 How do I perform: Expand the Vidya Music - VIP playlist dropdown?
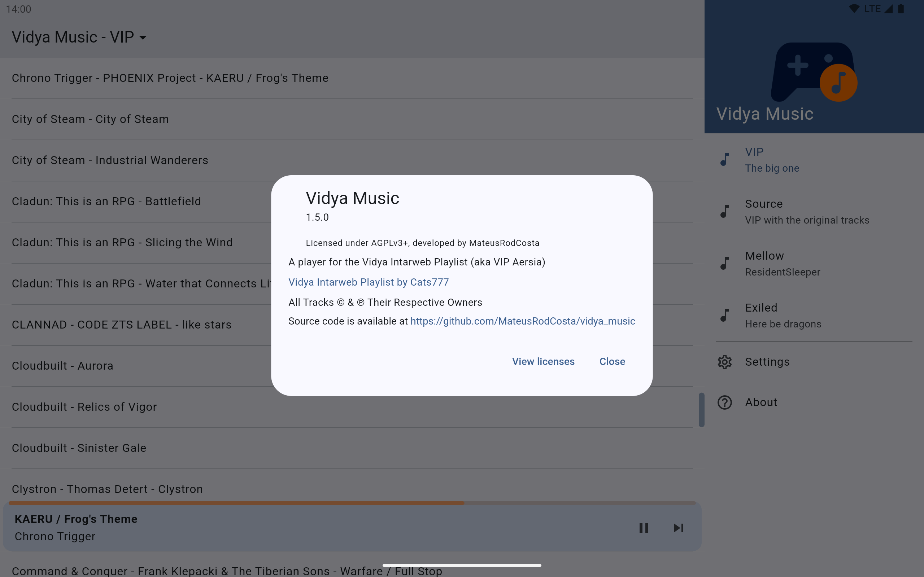(143, 38)
